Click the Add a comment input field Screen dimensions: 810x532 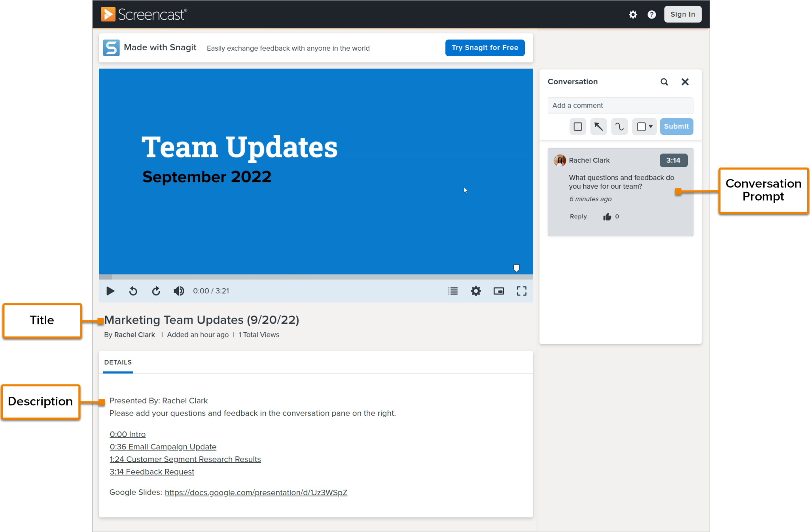pos(620,106)
